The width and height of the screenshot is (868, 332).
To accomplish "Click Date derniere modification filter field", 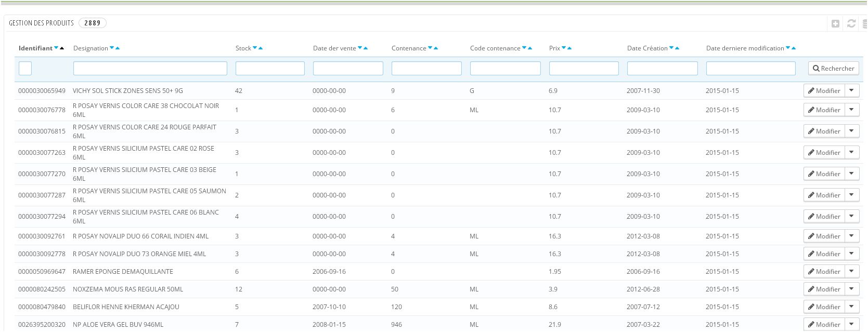I will pos(751,68).
